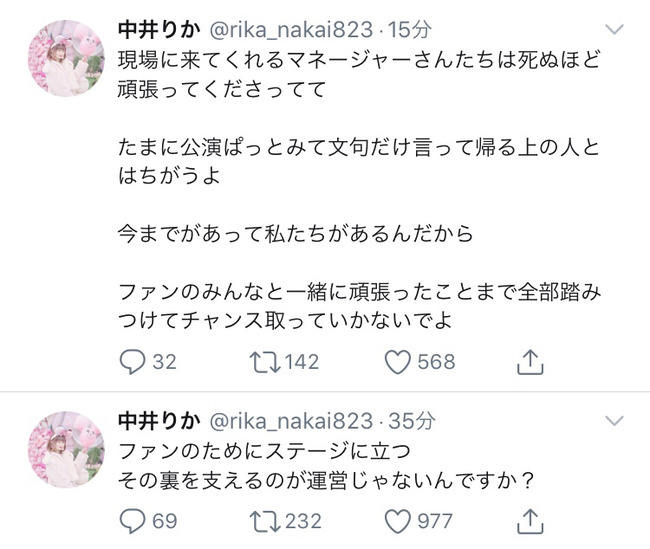Screen dimensions: 650x549
Task: Retweet icon on the tweet with 142 retweets
Action: click(261, 361)
